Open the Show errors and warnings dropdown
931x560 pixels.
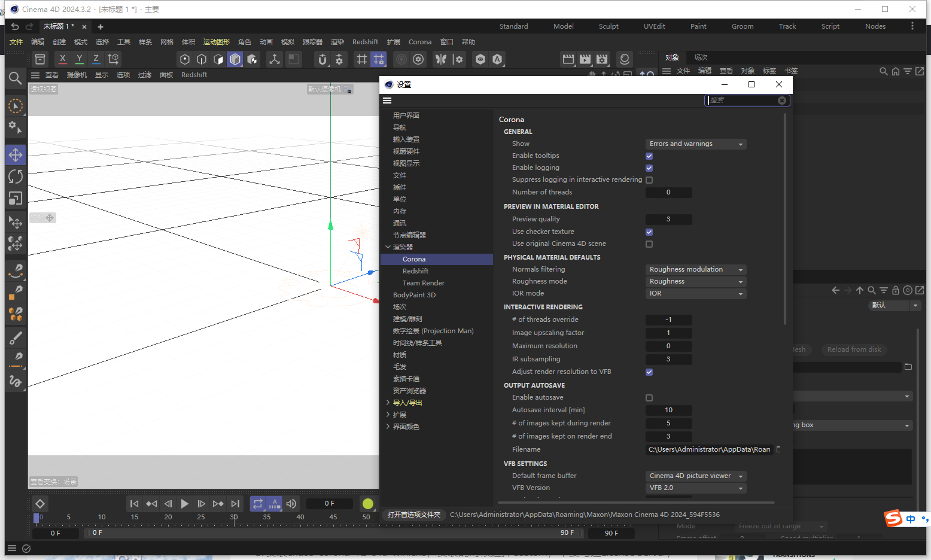696,144
